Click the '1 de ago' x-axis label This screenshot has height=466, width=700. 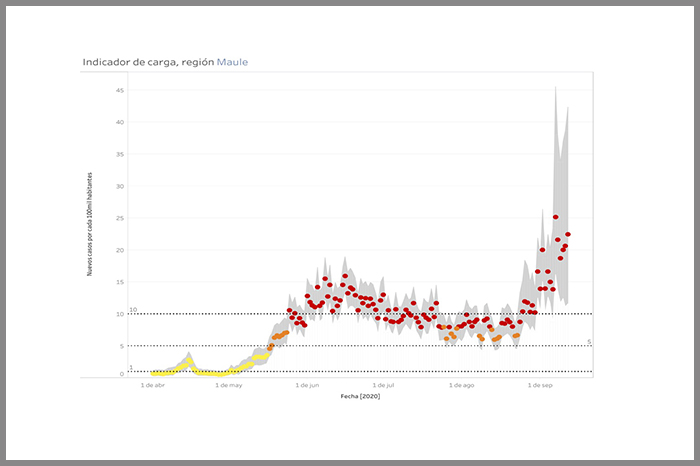461,384
